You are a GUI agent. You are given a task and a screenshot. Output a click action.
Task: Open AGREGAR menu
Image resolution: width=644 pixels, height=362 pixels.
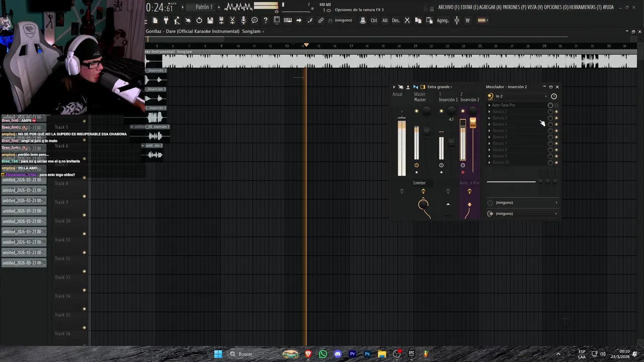[491, 8]
